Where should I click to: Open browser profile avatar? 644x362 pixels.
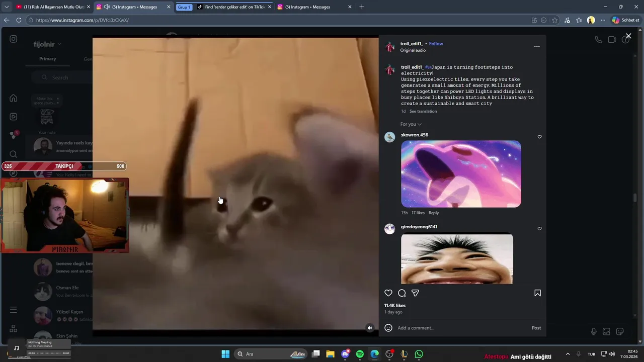[x=591, y=20]
